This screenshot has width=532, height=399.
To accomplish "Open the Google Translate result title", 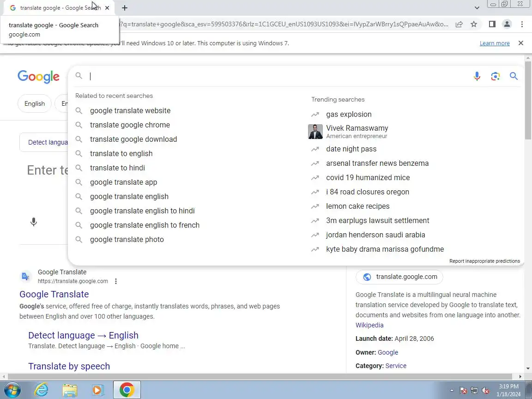I will pyautogui.click(x=54, y=294).
